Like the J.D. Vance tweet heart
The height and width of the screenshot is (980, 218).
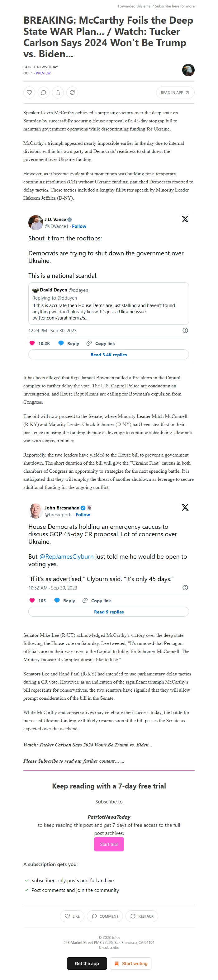[x=32, y=343]
